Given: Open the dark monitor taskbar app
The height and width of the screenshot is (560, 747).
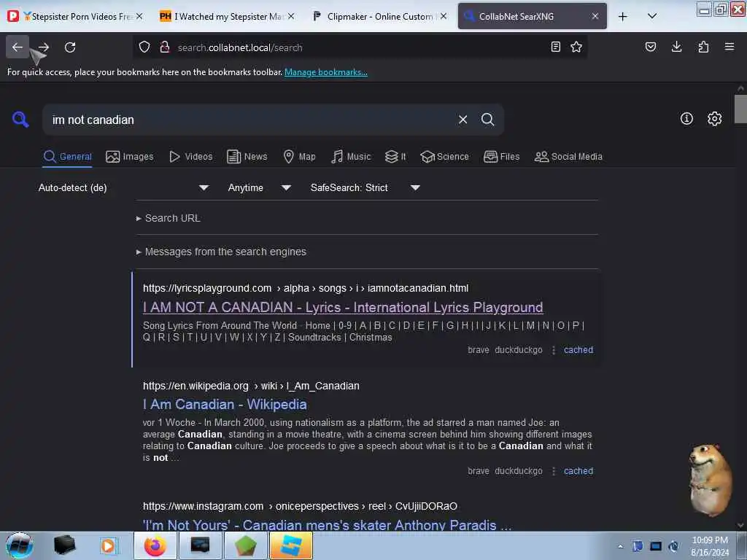Looking at the screenshot, I should 200,545.
